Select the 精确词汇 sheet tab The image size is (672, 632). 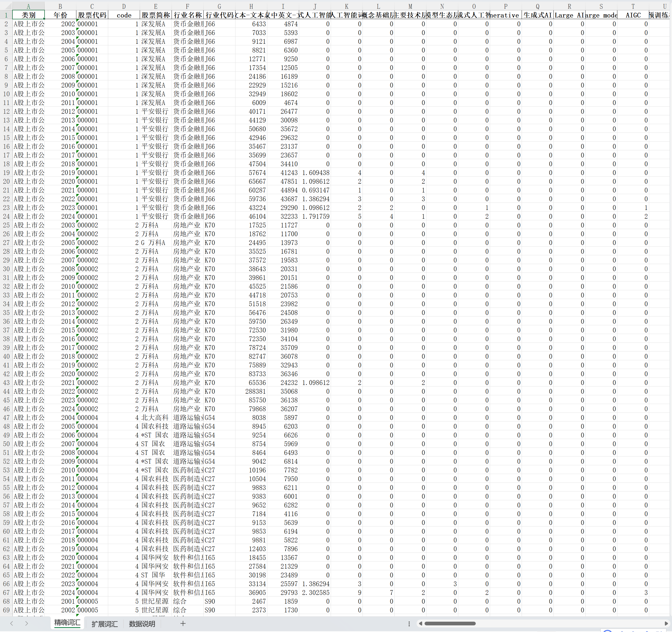click(x=67, y=623)
